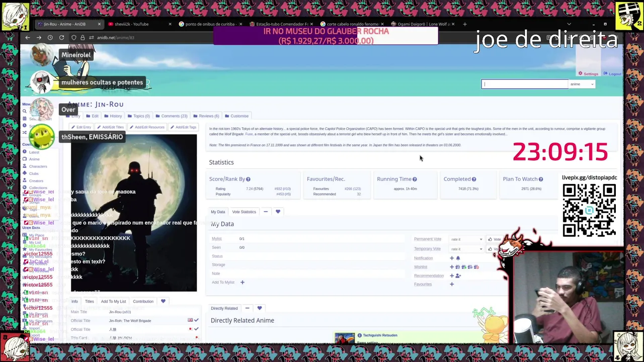The image size is (644, 362).
Task: Open Creators in the left sidebar
Action: pos(36,181)
